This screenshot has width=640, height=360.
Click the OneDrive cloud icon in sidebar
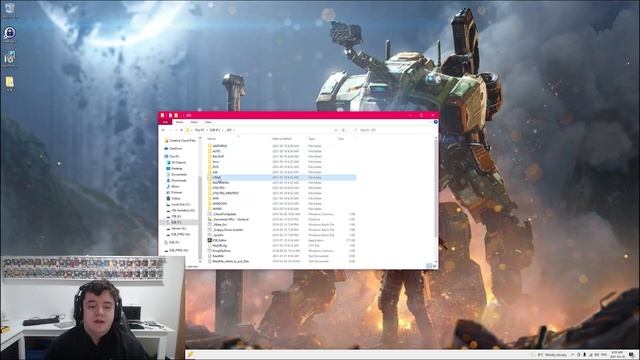(166, 148)
